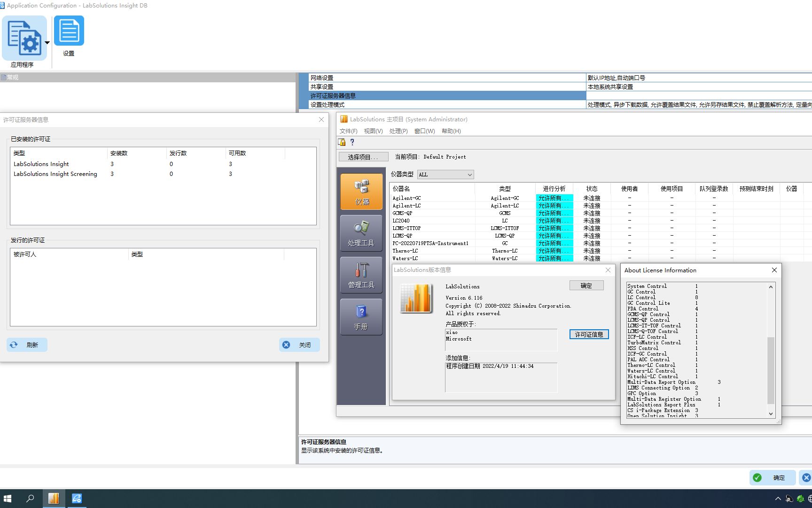Screen dimensions: 812x508
Task: Switch to LabSolutions taskbar app
Action: tap(54, 499)
